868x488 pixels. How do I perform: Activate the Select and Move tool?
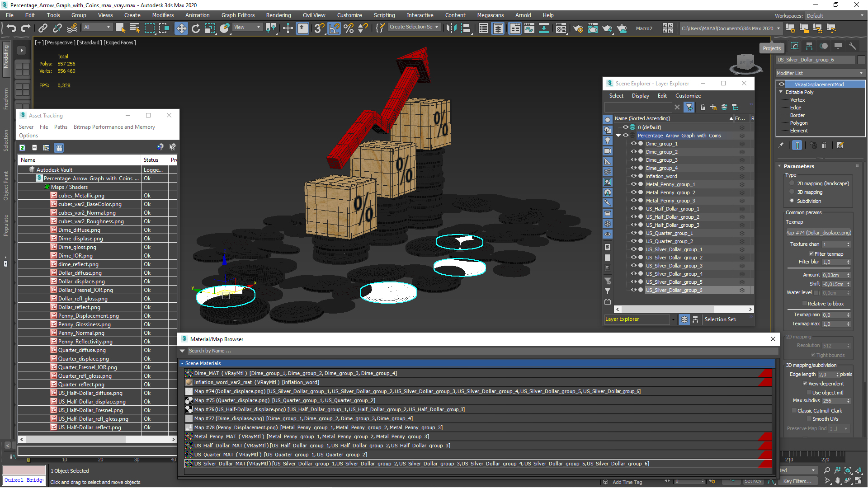tap(181, 28)
